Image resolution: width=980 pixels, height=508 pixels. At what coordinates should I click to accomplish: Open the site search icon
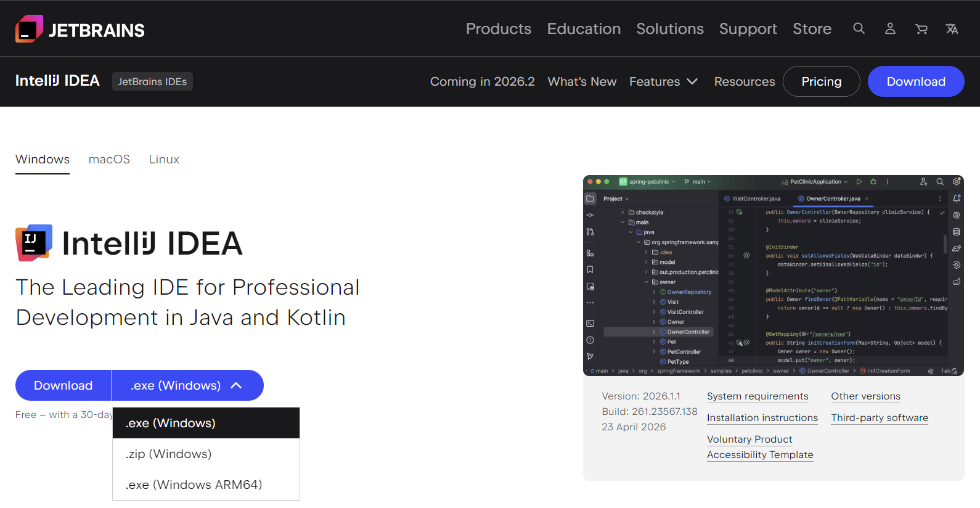(x=859, y=28)
